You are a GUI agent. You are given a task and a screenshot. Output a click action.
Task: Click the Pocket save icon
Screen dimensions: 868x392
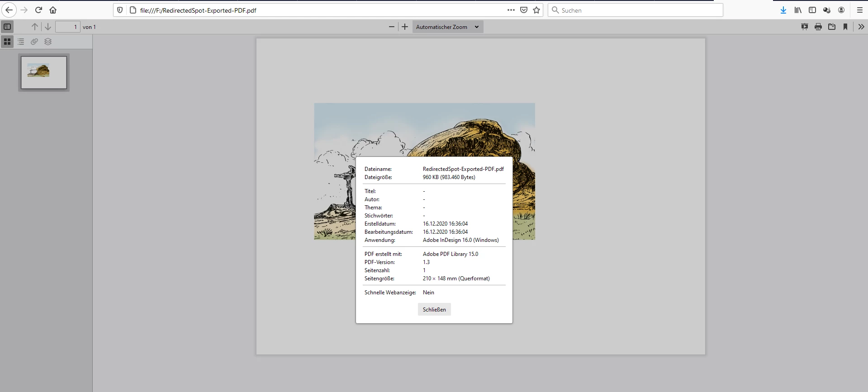524,10
